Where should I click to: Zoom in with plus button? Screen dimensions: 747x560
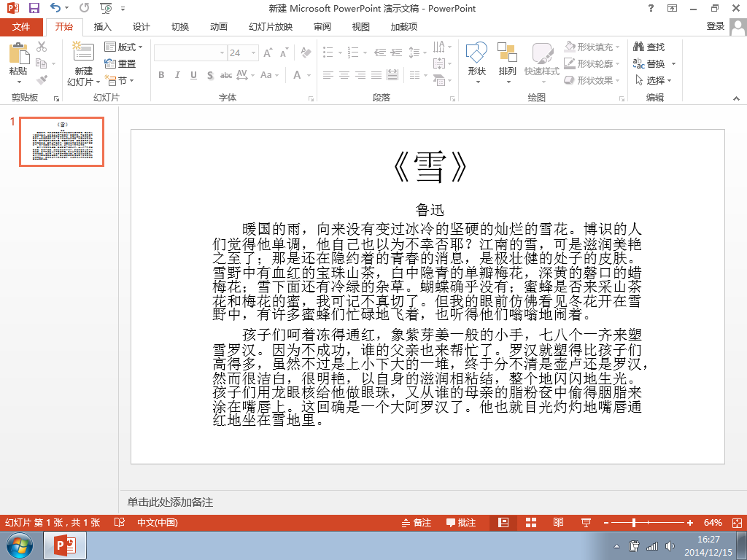coord(690,522)
